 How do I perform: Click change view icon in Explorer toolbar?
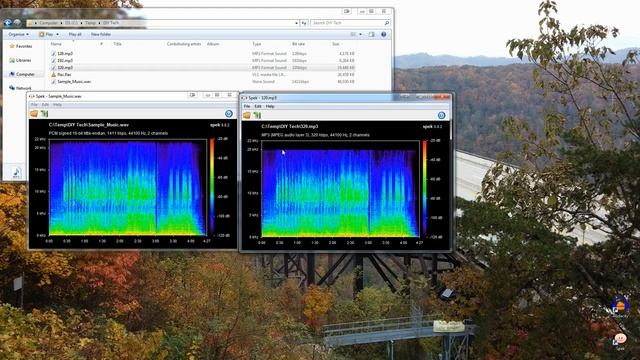[353, 34]
